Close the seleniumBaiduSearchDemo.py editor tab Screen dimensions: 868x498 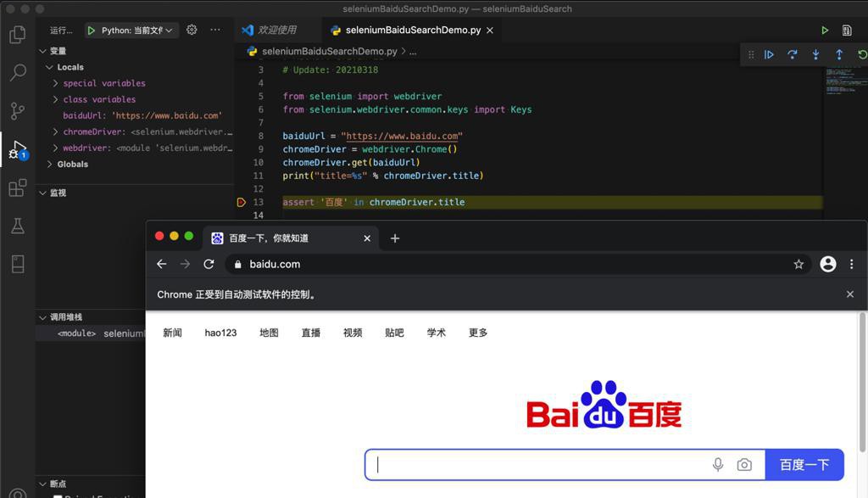click(490, 31)
